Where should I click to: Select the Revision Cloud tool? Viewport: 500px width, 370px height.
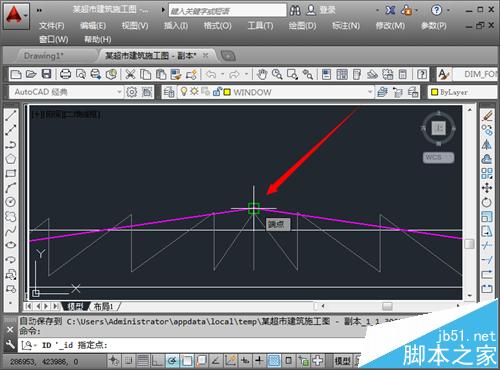click(11, 217)
